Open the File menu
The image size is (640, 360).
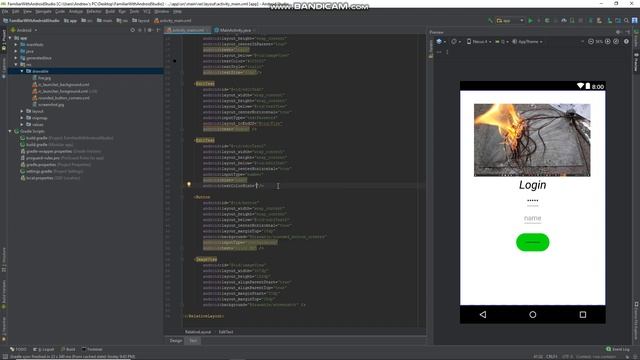coord(5,11)
